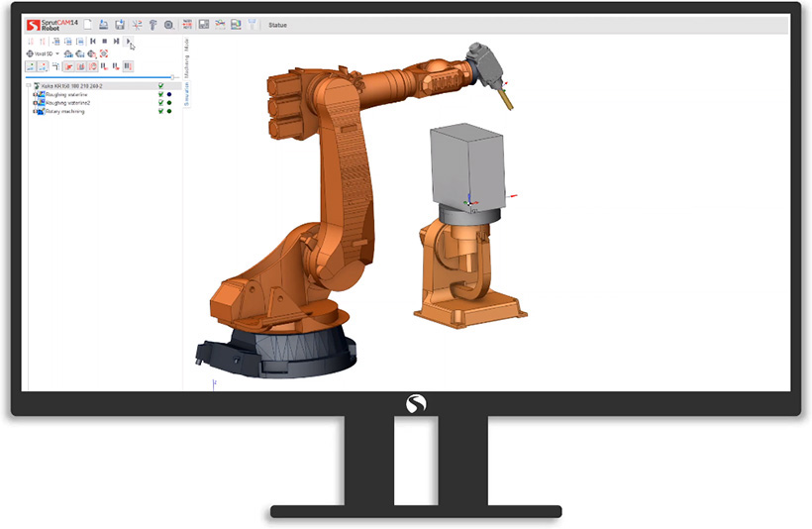The image size is (812, 529).
Task: Click the Statue project title label
Action: pos(277,24)
